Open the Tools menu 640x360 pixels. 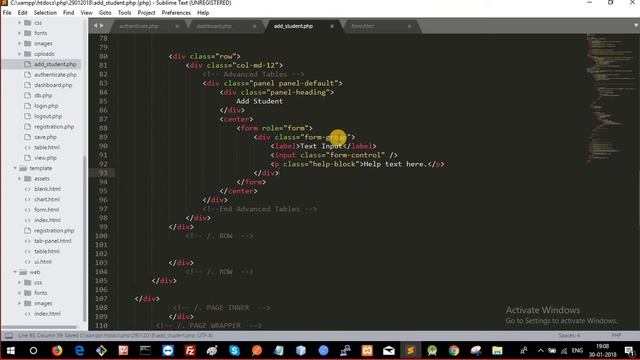coord(124,13)
